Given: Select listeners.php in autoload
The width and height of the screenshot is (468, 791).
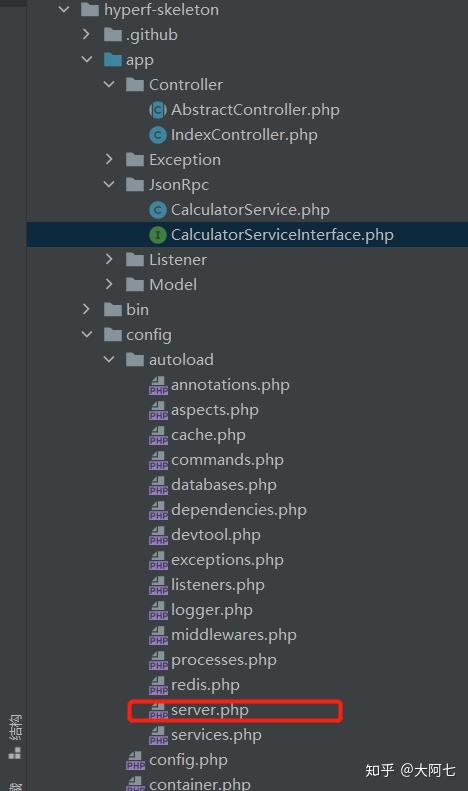Looking at the screenshot, I should [218, 585].
